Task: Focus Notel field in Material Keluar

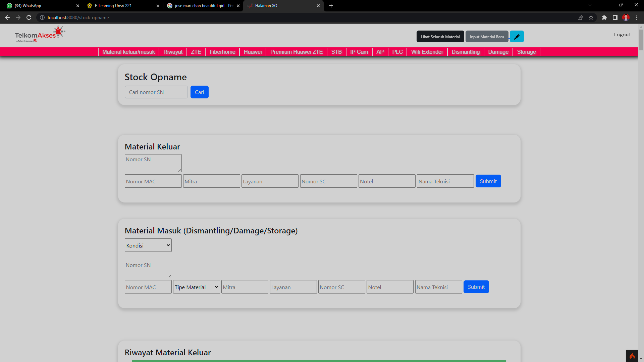Action: (x=387, y=181)
